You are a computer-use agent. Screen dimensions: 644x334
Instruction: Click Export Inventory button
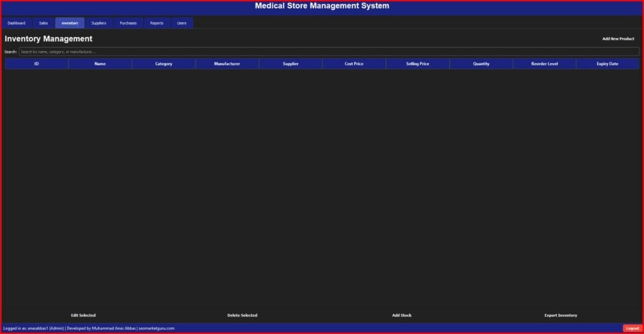click(560, 315)
